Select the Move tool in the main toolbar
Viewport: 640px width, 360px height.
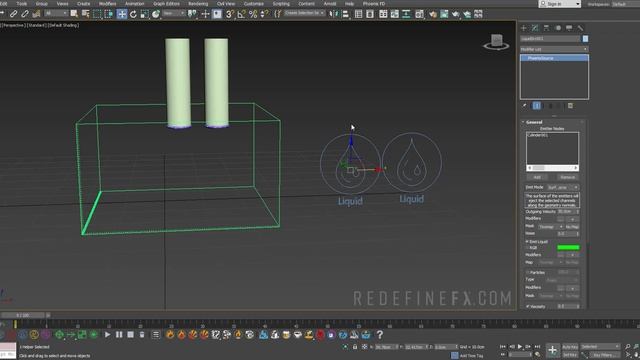tap(122, 14)
